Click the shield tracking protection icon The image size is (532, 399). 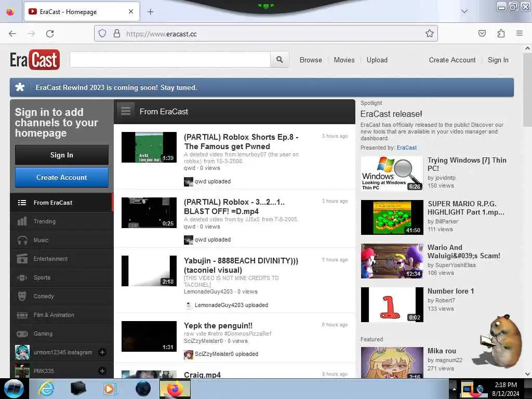click(x=102, y=34)
